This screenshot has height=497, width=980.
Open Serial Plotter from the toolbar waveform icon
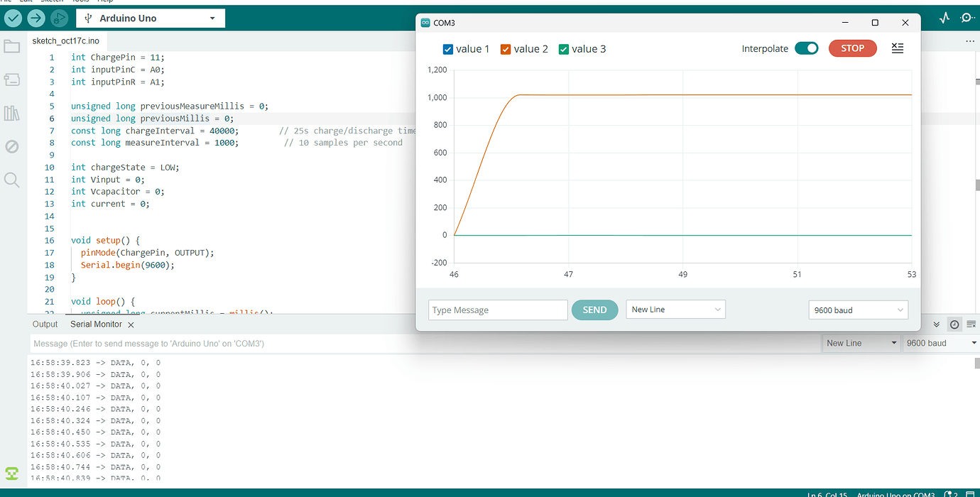point(944,18)
